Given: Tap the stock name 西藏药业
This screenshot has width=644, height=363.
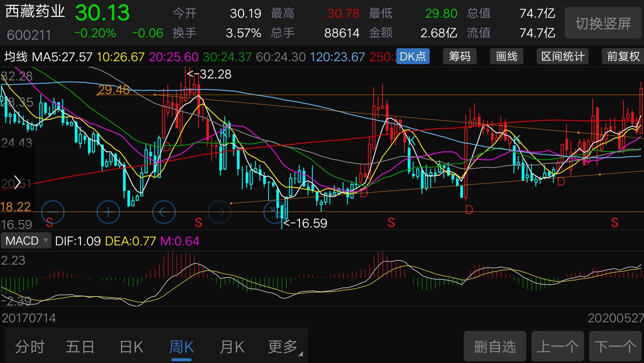Looking at the screenshot, I should (x=35, y=11).
